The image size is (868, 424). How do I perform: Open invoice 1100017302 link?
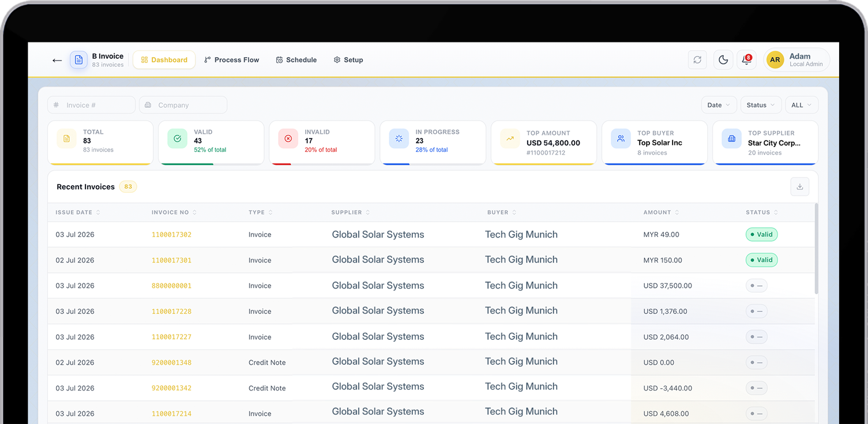pyautogui.click(x=171, y=235)
